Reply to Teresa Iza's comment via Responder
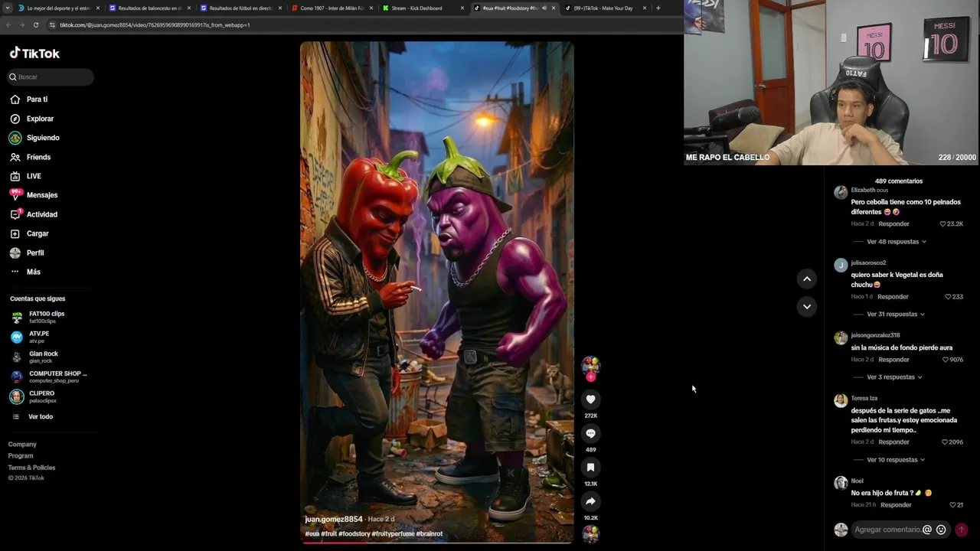Image resolution: width=980 pixels, height=551 pixels. 893,442
